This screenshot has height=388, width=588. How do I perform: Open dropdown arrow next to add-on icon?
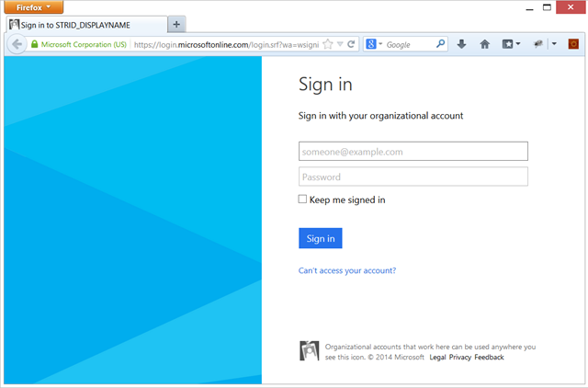coord(554,44)
